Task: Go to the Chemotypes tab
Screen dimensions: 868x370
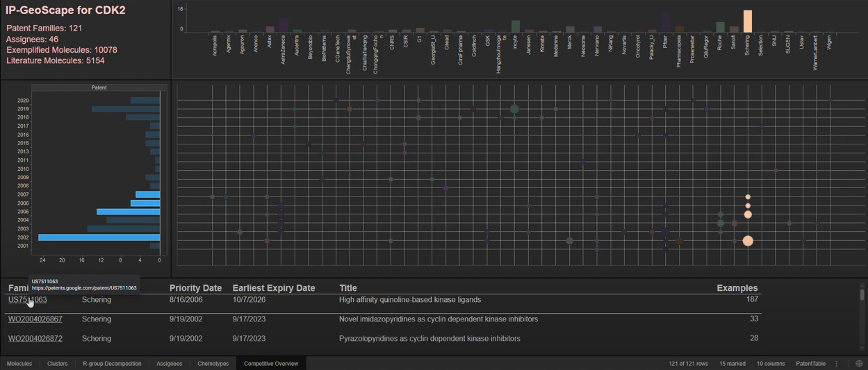Action: (x=213, y=364)
